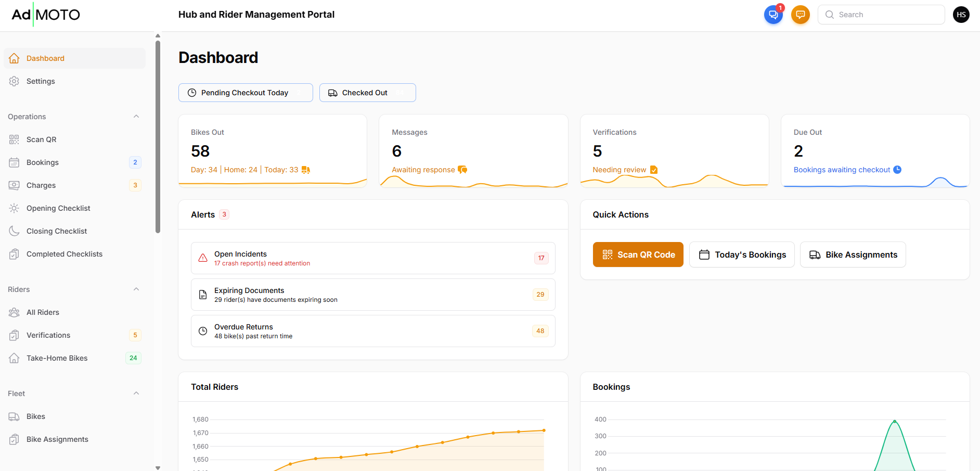Screen dimensions: 980x471
Task: Open the Open Incidents alert
Action: [x=372, y=258]
